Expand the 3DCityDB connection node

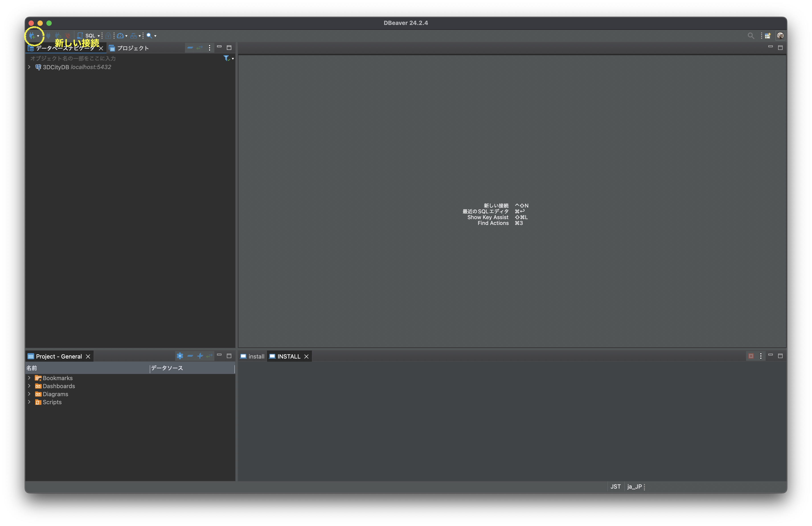click(x=29, y=67)
